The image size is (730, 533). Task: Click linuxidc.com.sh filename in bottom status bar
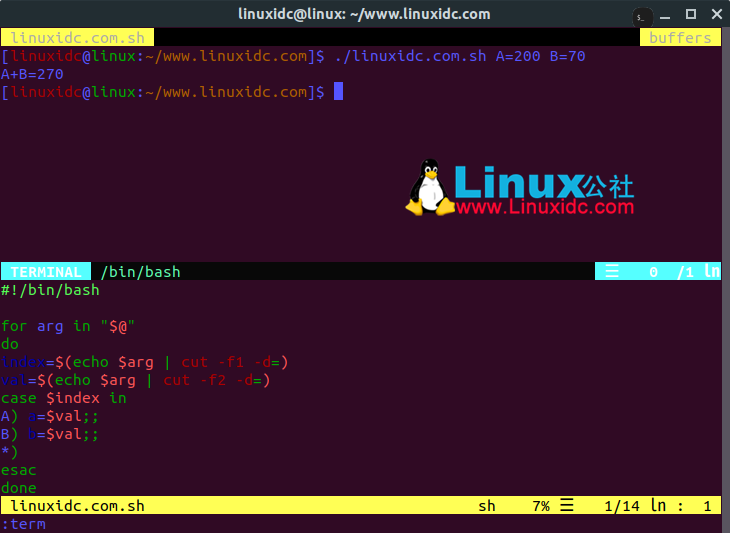77,506
